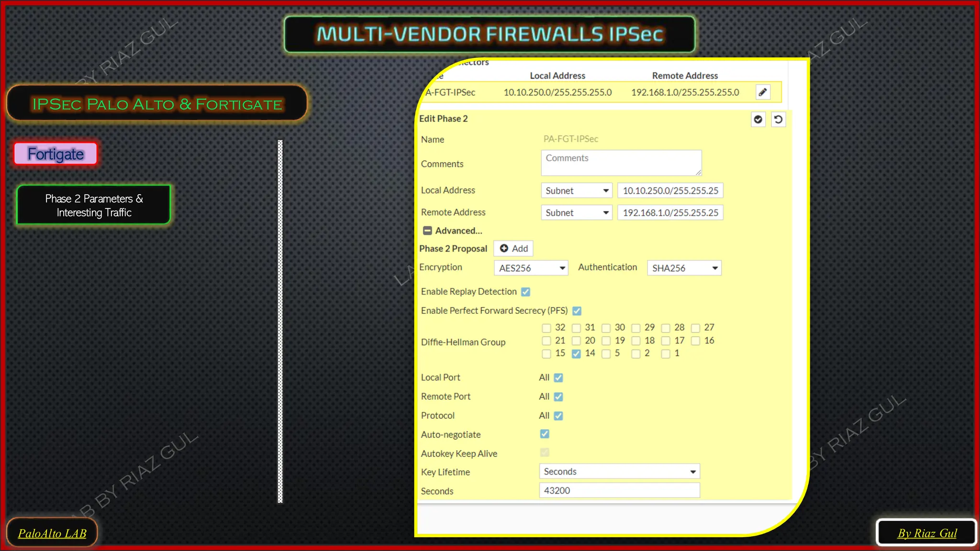Click the Fortigate label button
The width and height of the screenshot is (980, 551).
tap(56, 154)
